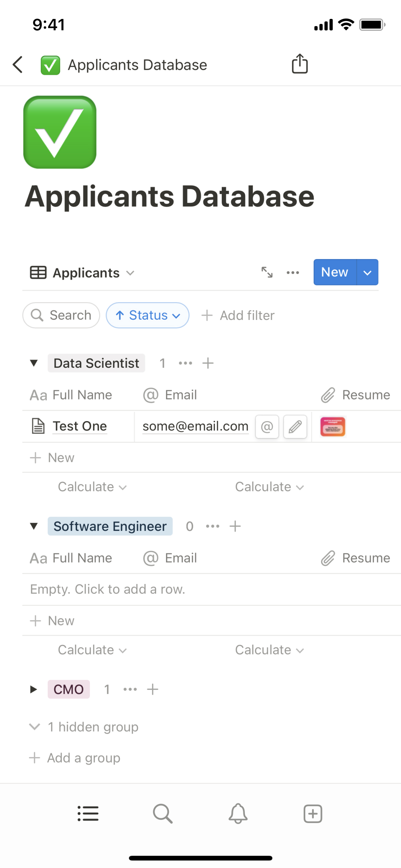Screen dimensions: 401x868
Task: Tap the pencil edit icon beside email
Action: 295,427
